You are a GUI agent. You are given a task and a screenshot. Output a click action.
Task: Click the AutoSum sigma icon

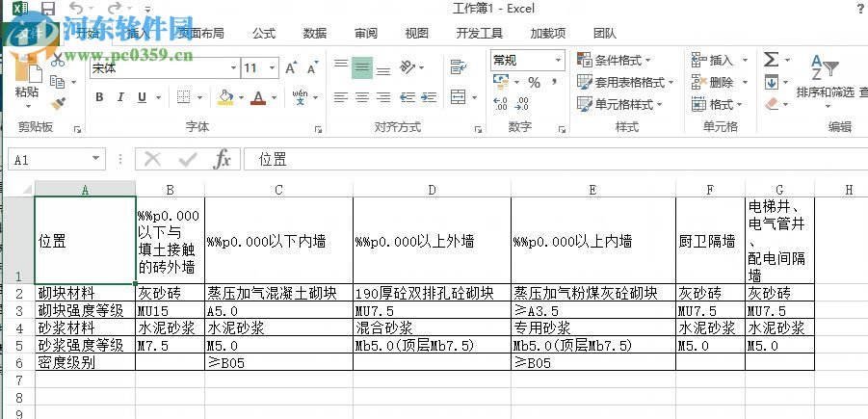coord(771,59)
